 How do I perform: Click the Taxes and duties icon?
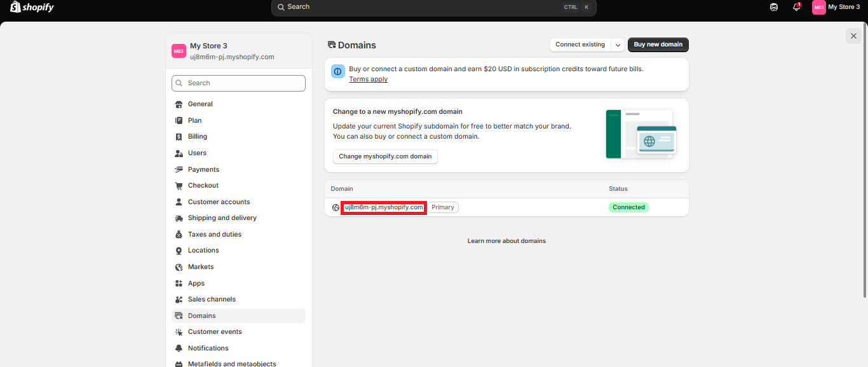tap(179, 235)
